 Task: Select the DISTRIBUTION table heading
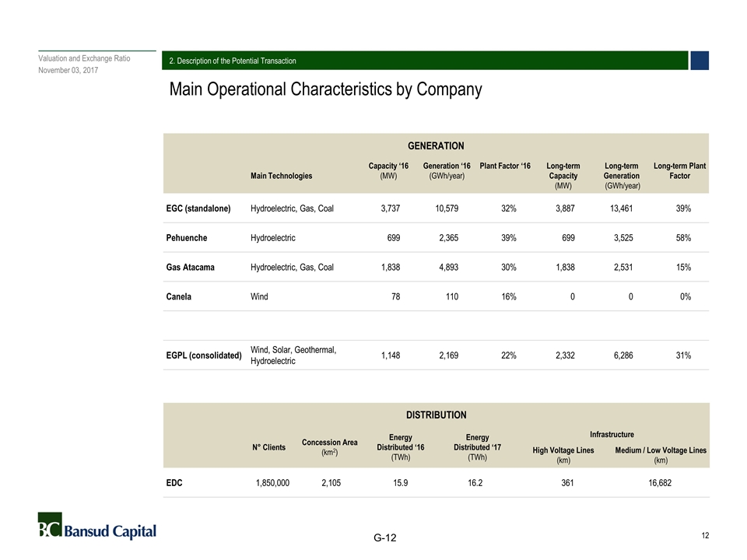click(436, 415)
